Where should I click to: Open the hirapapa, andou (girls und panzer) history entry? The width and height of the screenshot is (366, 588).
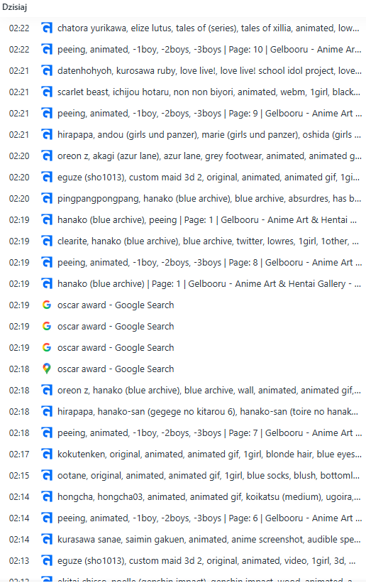[x=209, y=135]
